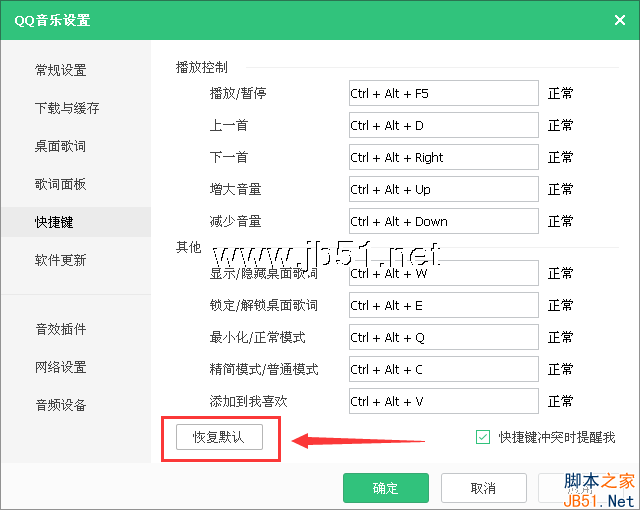The width and height of the screenshot is (640, 510).
Task: Click the 显示/隐藏桌面歌词 hotkey field
Action: 444,273
